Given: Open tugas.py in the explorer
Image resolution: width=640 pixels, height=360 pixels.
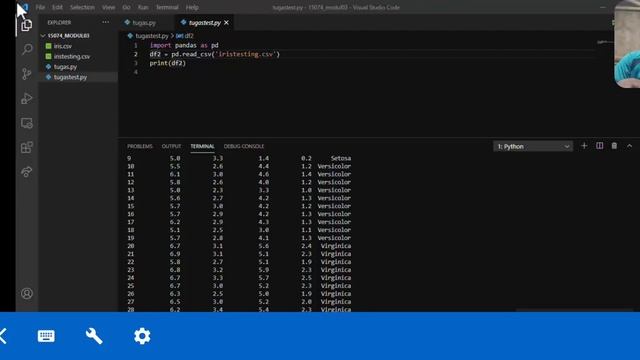Looking at the screenshot, I should pyautogui.click(x=65, y=67).
